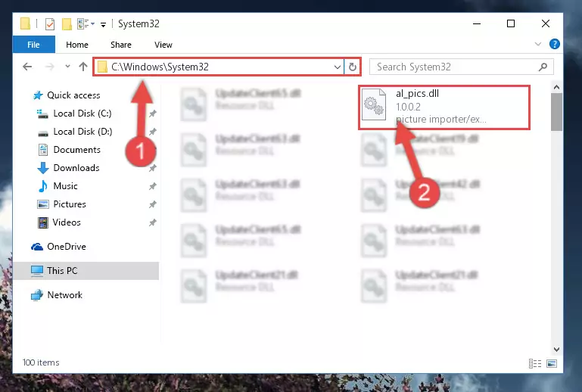Open Local Disk (D:) in sidebar
The image size is (582, 392).
75,132
